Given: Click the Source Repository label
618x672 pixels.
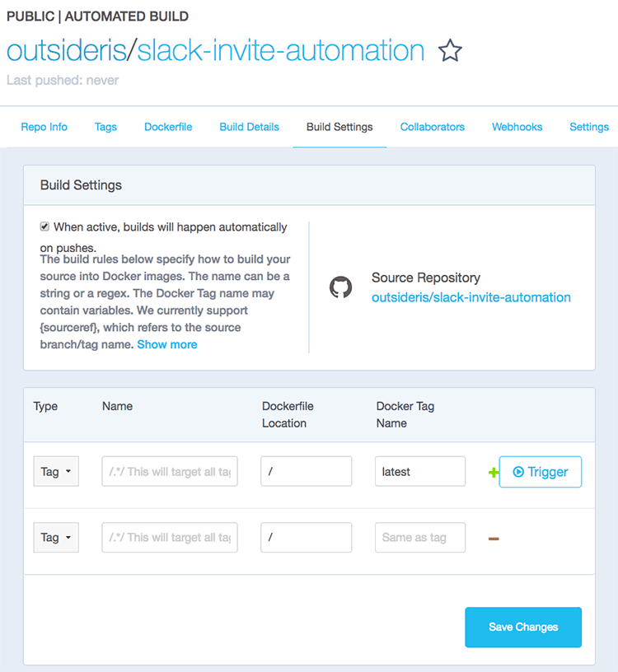Looking at the screenshot, I should tap(426, 278).
